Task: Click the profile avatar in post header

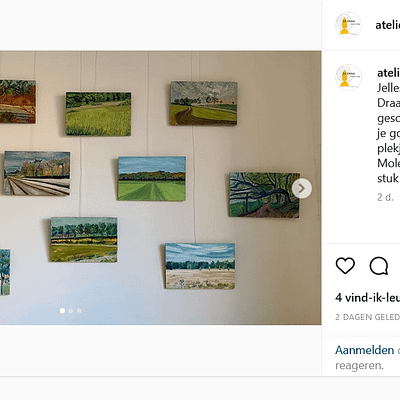Action: coord(348,25)
